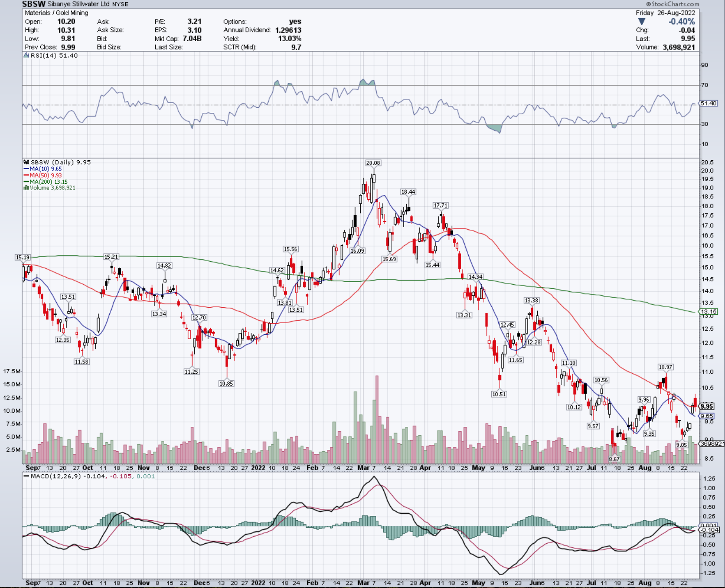Click the 17.71 April high label
Image resolution: width=725 pixels, height=588 pixels.
[x=440, y=205]
